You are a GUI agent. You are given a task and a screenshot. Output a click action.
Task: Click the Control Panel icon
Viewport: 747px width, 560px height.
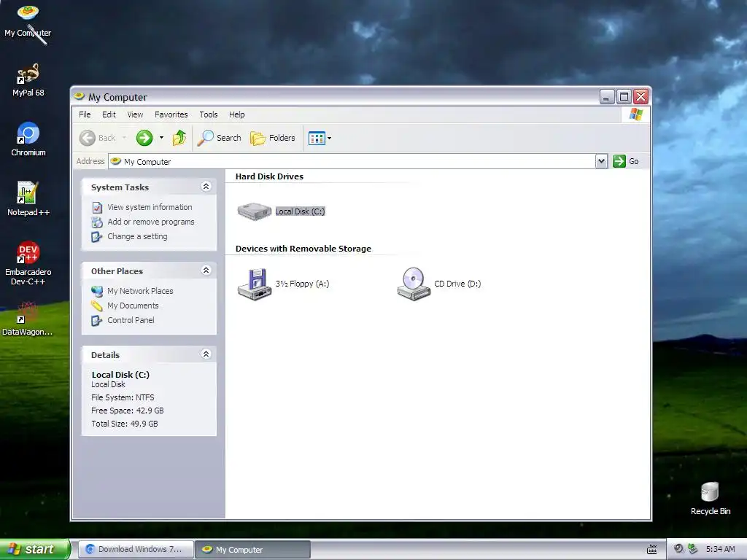(x=97, y=321)
